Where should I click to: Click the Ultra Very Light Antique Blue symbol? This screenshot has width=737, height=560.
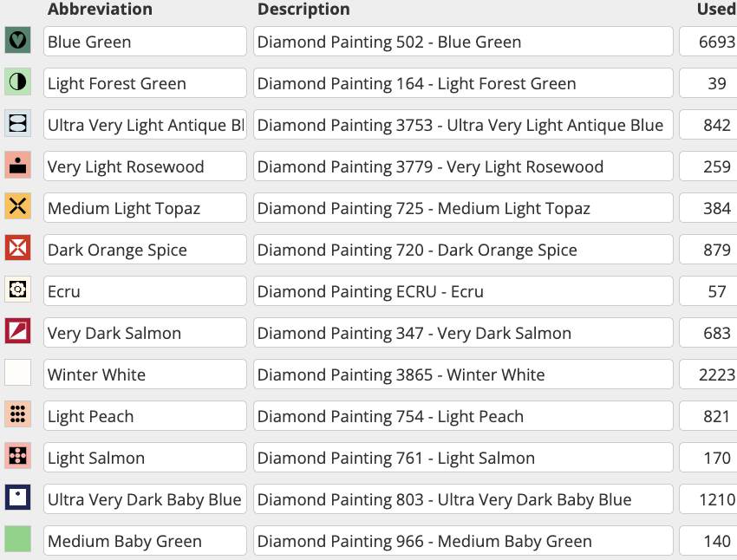coord(17,124)
